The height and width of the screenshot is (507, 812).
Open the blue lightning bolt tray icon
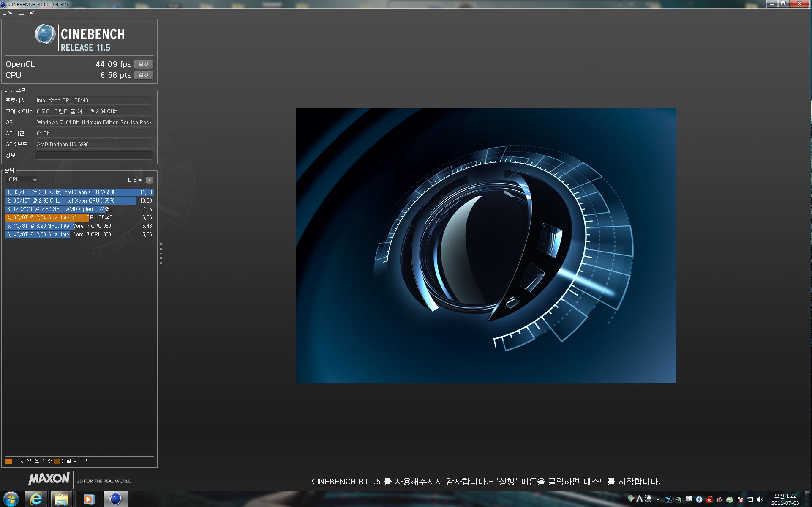click(x=699, y=499)
